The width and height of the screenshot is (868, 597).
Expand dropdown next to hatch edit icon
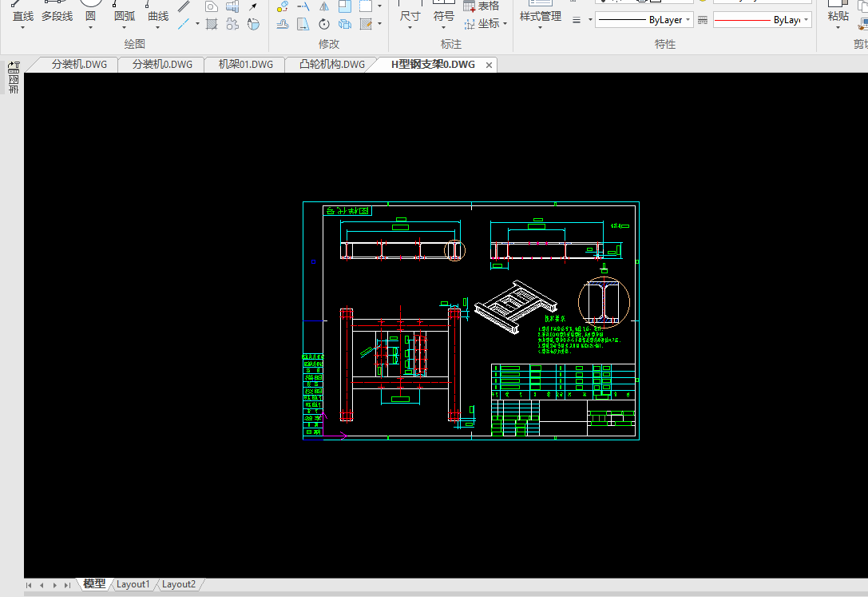[380, 24]
